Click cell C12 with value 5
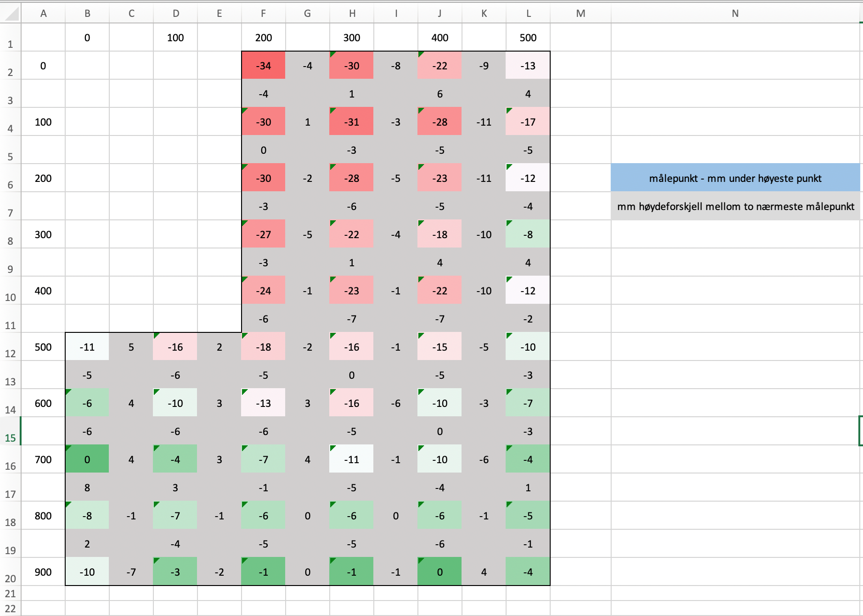This screenshot has height=616, width=863. click(131, 347)
